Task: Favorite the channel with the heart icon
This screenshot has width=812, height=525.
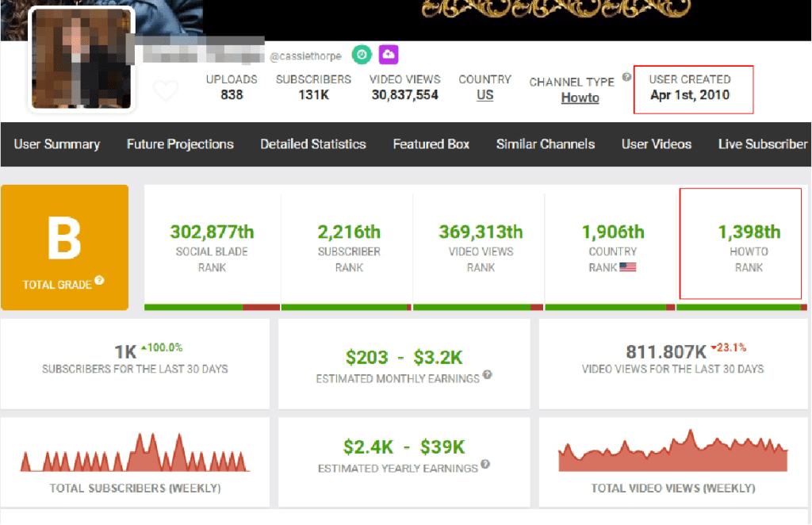Action: click(x=166, y=91)
